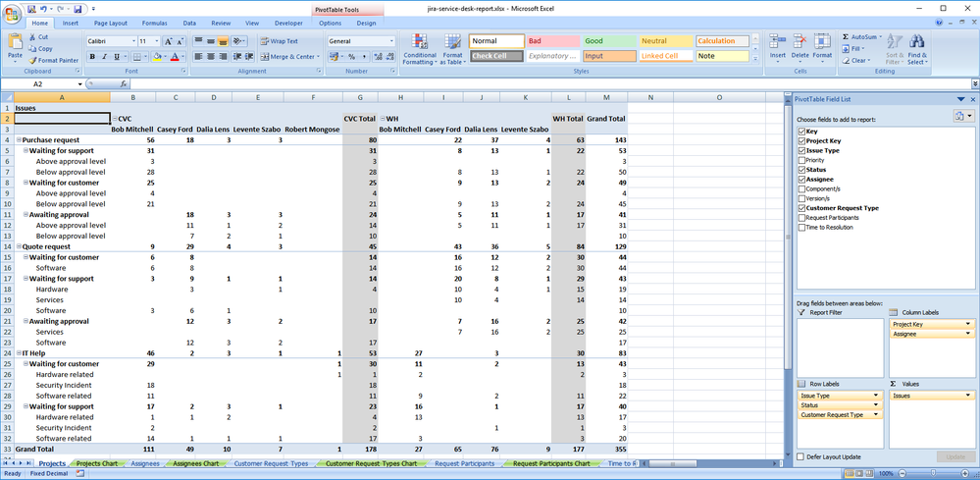Viewport: 980px width, 480px height.
Task: Open Project Key column label dropdown
Action: pos(967,324)
